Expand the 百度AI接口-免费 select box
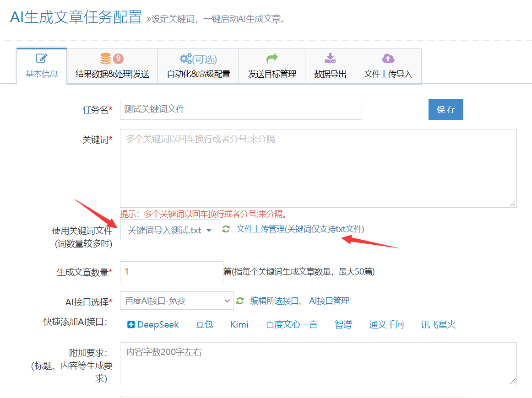The height and width of the screenshot is (398, 532). coord(177,301)
